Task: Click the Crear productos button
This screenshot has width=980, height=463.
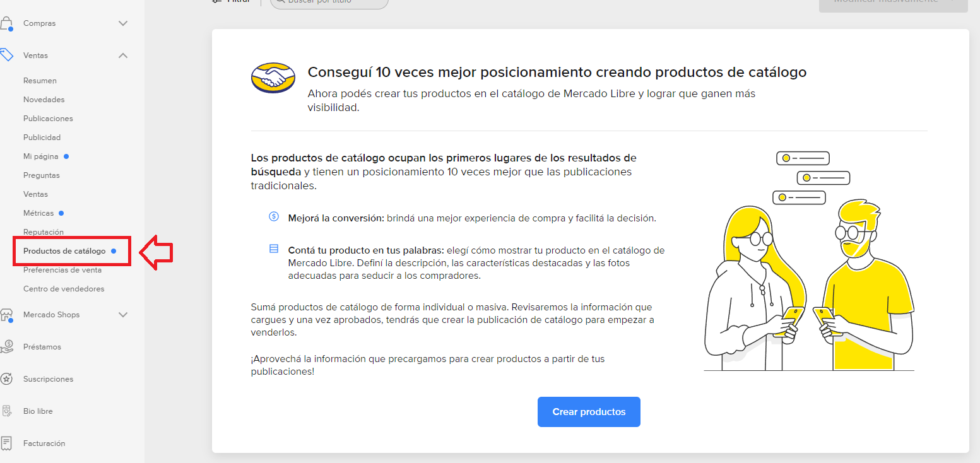Action: point(589,412)
